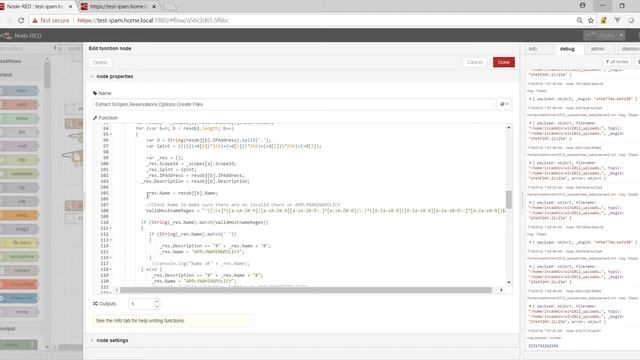Viewport: 640px width, 360px height.
Task: Collapse the input palette category
Action: tap(7, 75)
